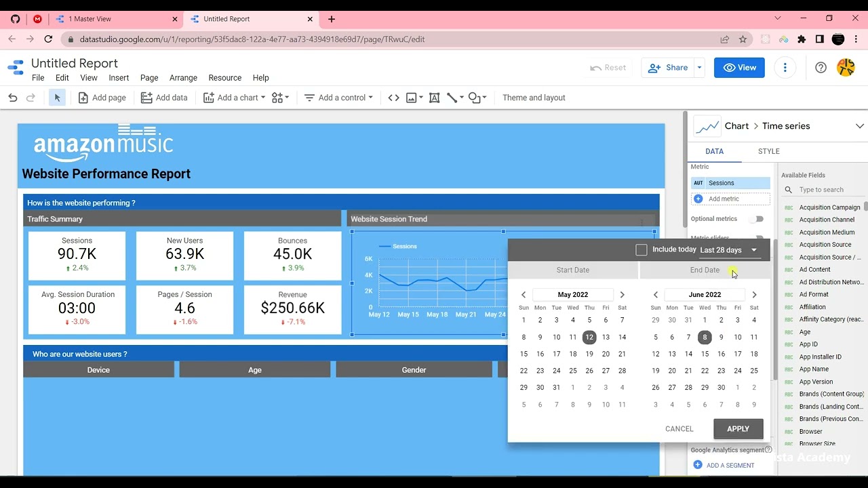Click CANCEL in the date picker
Viewport: 868px width, 488px height.
(x=679, y=428)
